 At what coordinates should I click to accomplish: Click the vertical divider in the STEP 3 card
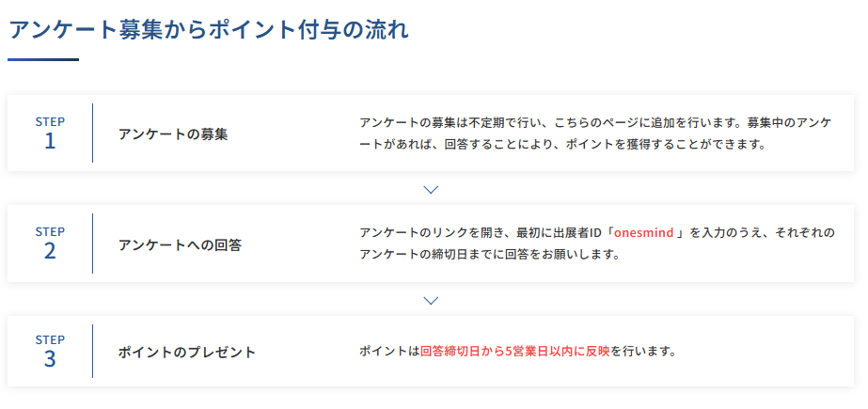coord(93,352)
